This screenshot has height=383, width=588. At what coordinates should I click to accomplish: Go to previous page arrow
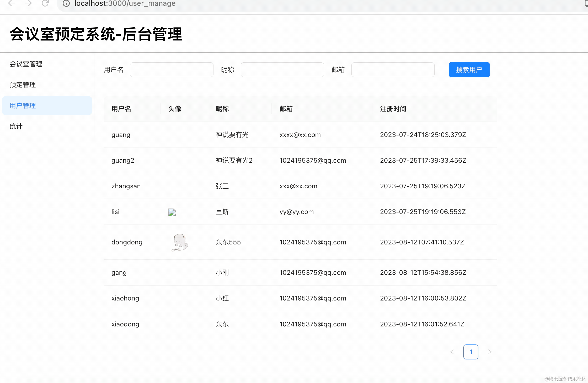point(452,352)
